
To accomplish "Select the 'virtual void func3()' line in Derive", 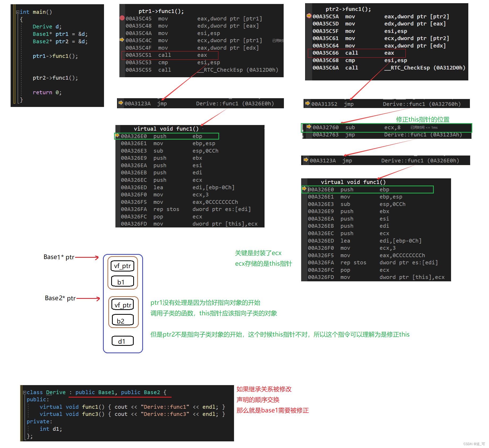I will click(132, 414).
